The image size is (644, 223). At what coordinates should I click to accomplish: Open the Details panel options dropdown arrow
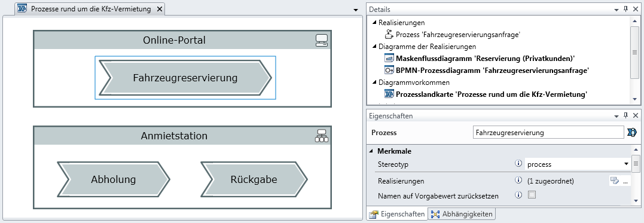pyautogui.click(x=616, y=10)
